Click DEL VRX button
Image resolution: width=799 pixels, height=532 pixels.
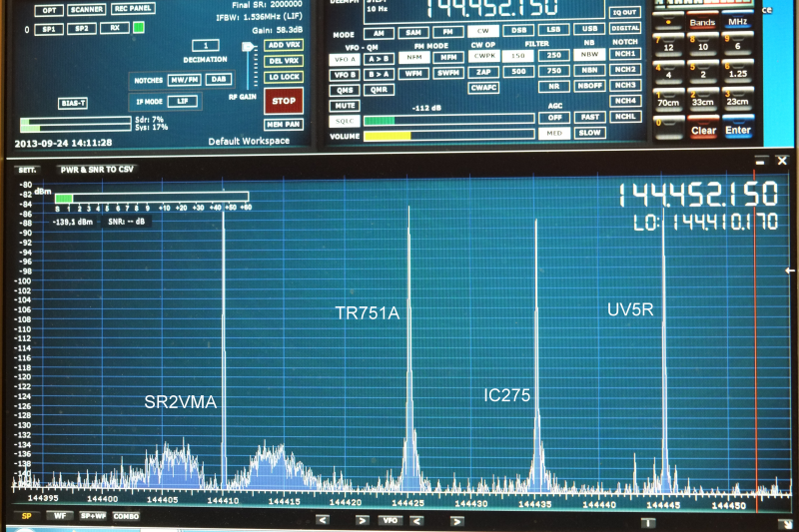284,61
